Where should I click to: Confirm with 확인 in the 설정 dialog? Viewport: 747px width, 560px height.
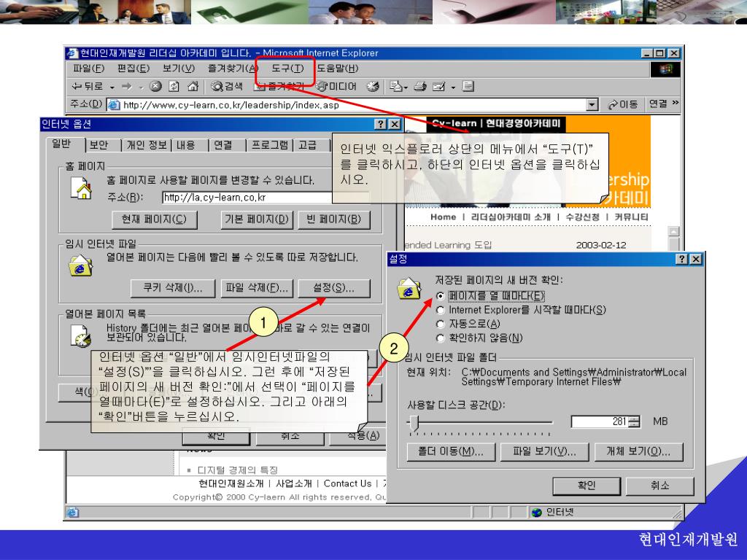587,486
